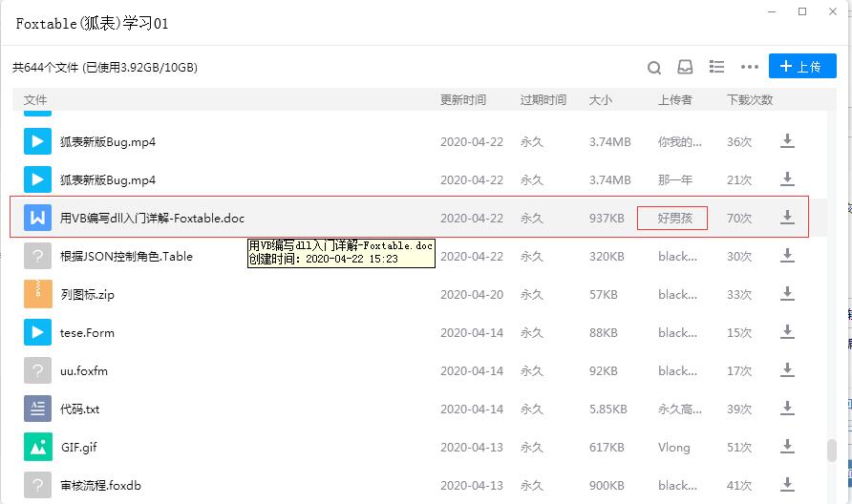The image size is (852, 504).
Task: Sort by 更新时间 column header
Action: click(462, 100)
